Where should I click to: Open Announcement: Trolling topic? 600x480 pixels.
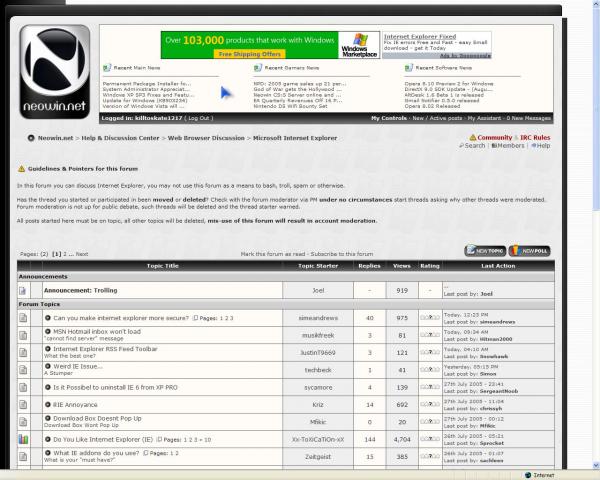[81, 291]
